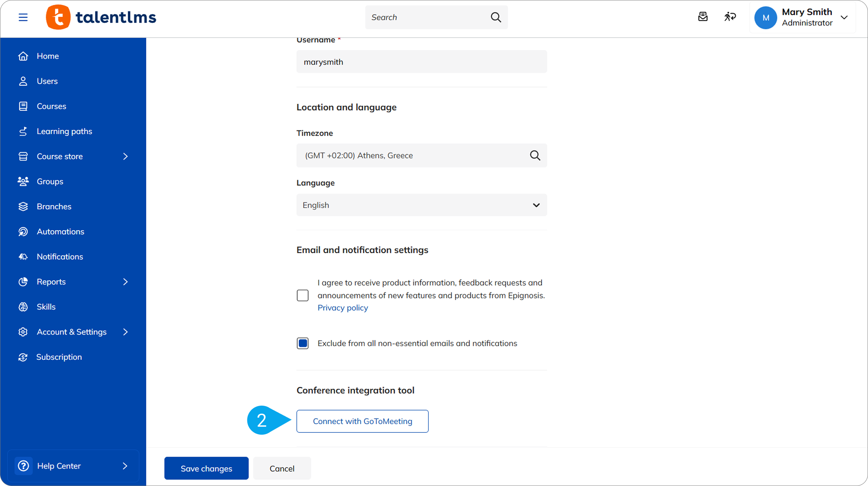The height and width of the screenshot is (486, 868).
Task: Click the switch role icon
Action: pyautogui.click(x=730, y=17)
